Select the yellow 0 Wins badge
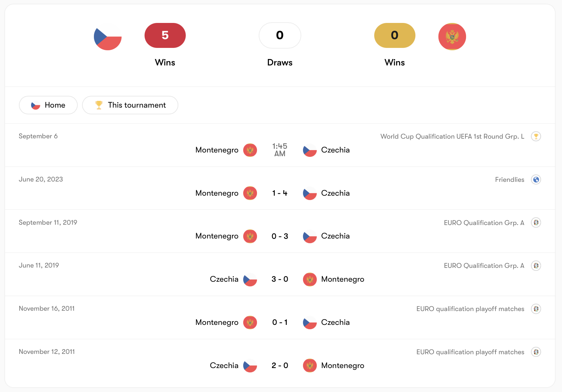 [x=394, y=35]
